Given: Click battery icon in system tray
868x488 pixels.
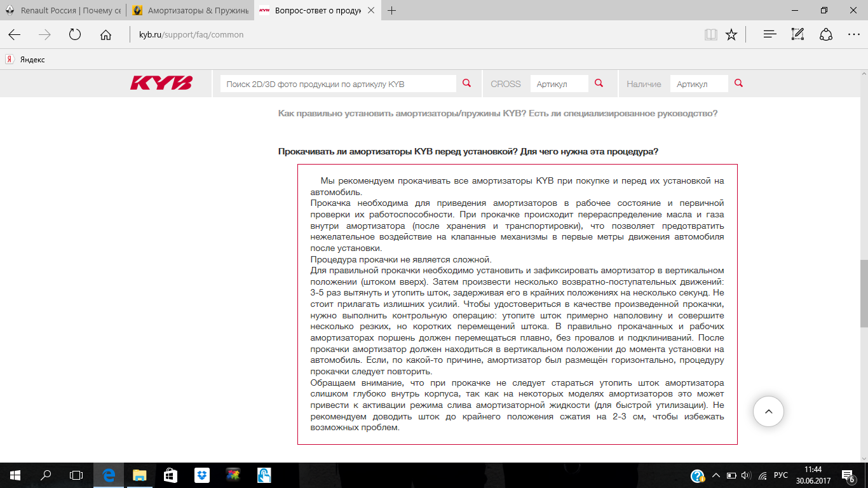Looking at the screenshot, I should coord(731,475).
